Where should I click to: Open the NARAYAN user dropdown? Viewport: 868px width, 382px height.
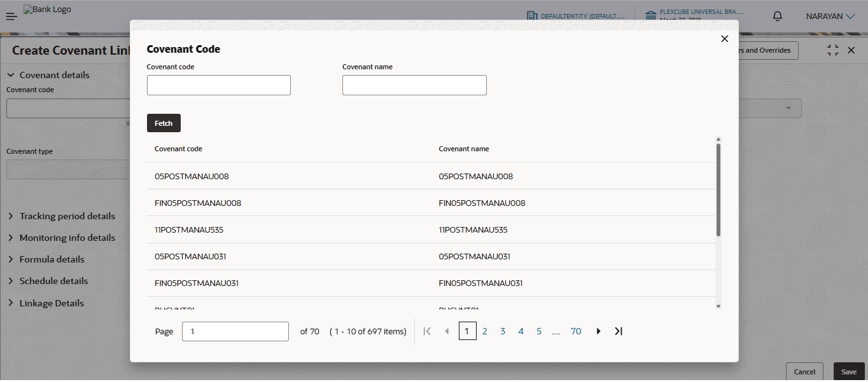coord(830,17)
